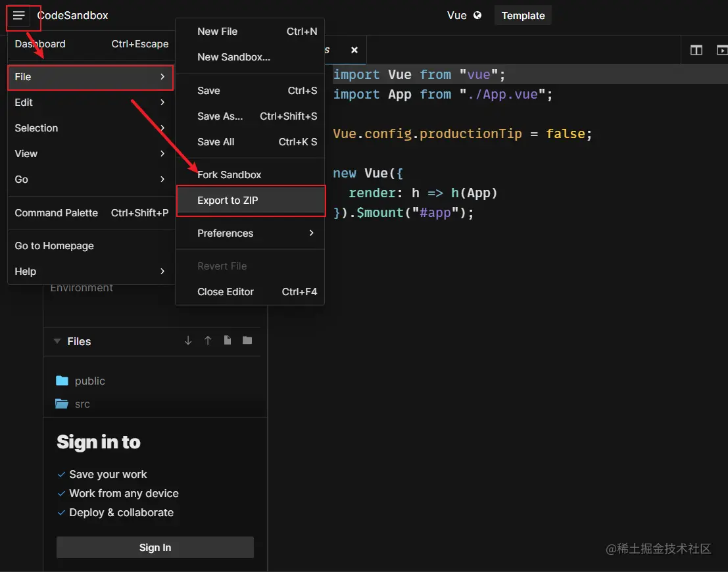Click the upload arrow in Files header
This screenshot has width=728, height=572.
(208, 341)
